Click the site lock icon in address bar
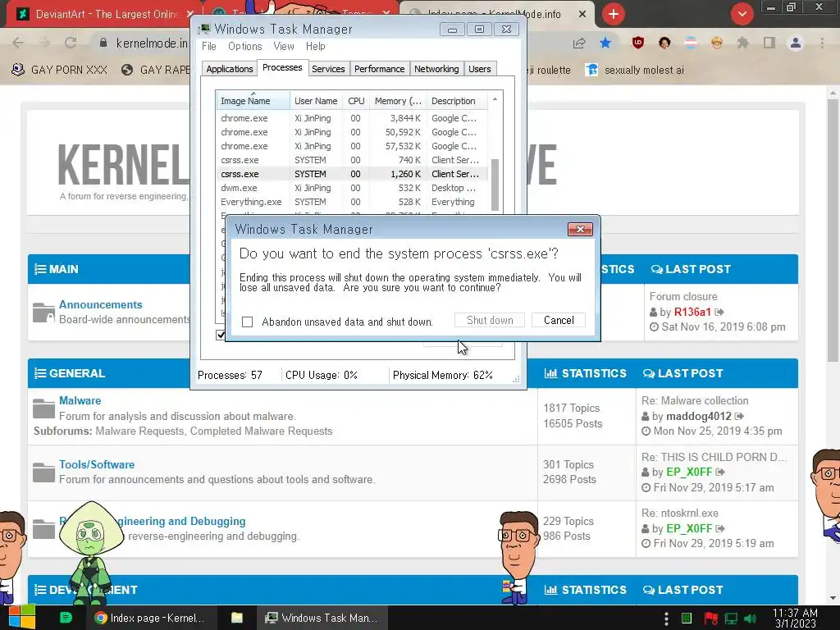Screen dimensions: 840x630 coord(103,43)
